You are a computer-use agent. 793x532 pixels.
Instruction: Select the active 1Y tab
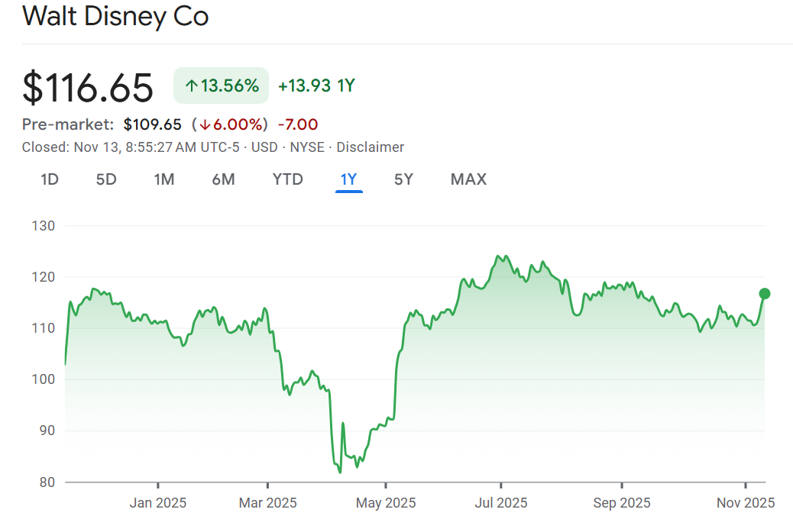point(348,179)
